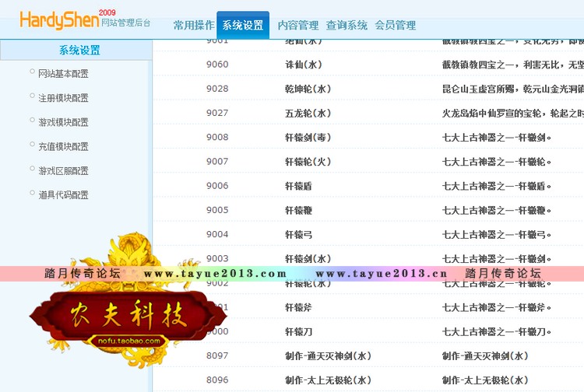Click bullet icon beside 网站基本配置
The width and height of the screenshot is (584, 392).
32,72
